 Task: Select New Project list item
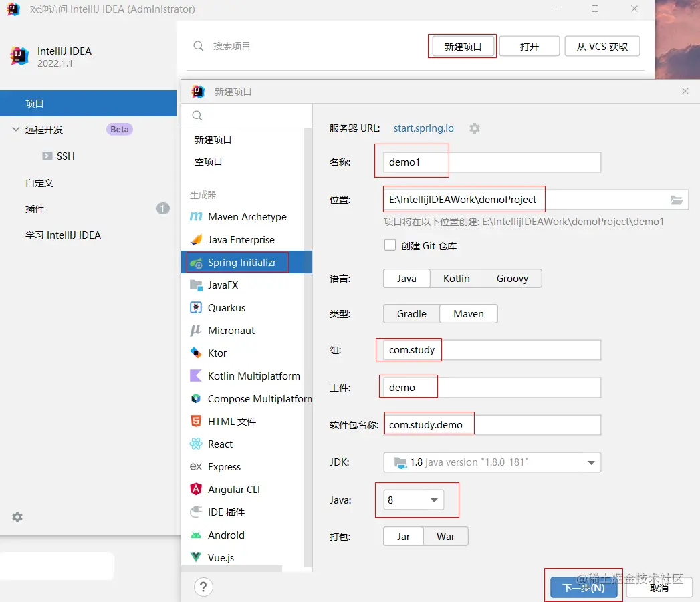point(213,140)
